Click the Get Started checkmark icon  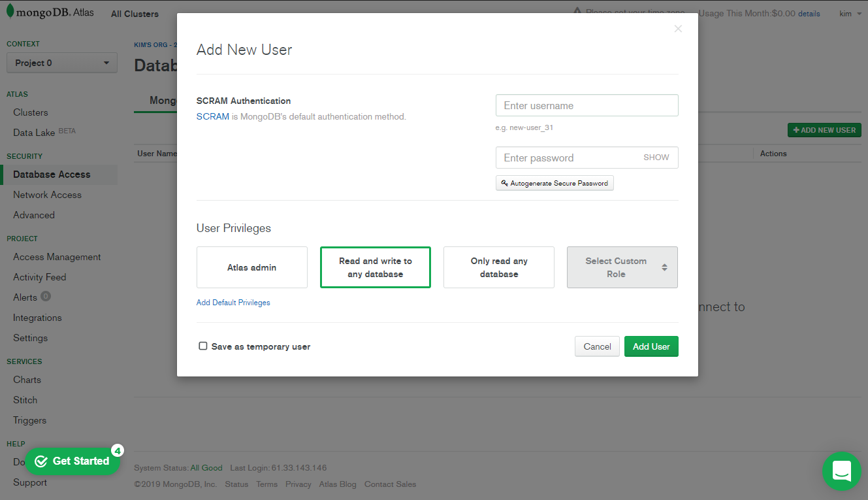click(x=41, y=461)
